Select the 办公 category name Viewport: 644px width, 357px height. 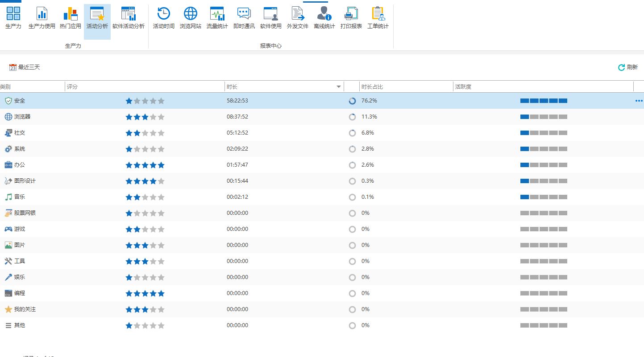click(x=20, y=165)
